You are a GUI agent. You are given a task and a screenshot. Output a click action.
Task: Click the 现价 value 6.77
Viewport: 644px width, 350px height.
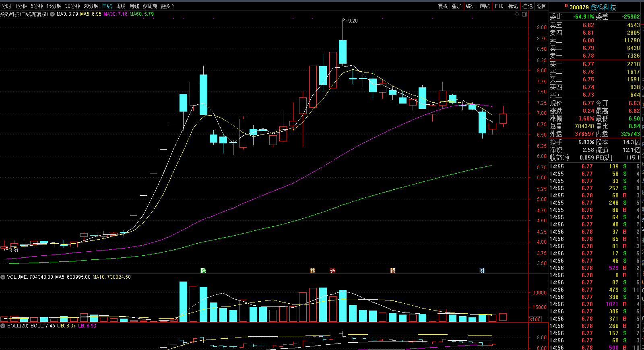point(588,103)
